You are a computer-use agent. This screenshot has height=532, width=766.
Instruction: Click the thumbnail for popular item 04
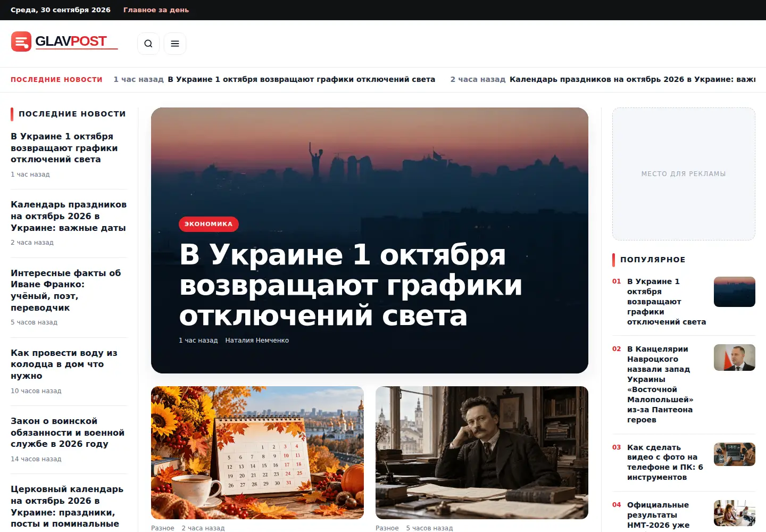(x=735, y=513)
